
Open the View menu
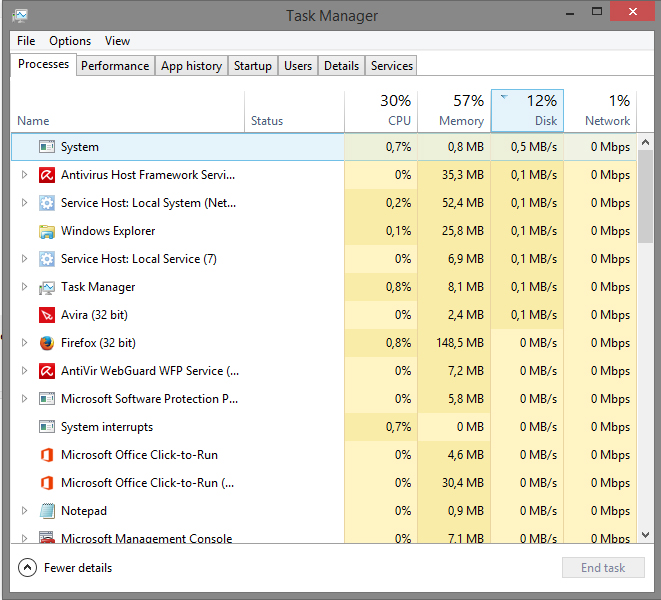117,41
